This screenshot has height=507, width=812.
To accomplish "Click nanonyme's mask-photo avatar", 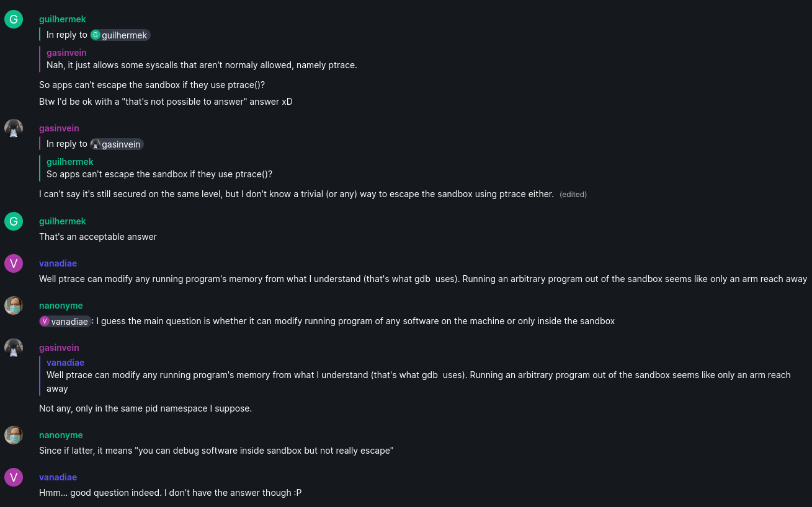I will pyautogui.click(x=13, y=306).
